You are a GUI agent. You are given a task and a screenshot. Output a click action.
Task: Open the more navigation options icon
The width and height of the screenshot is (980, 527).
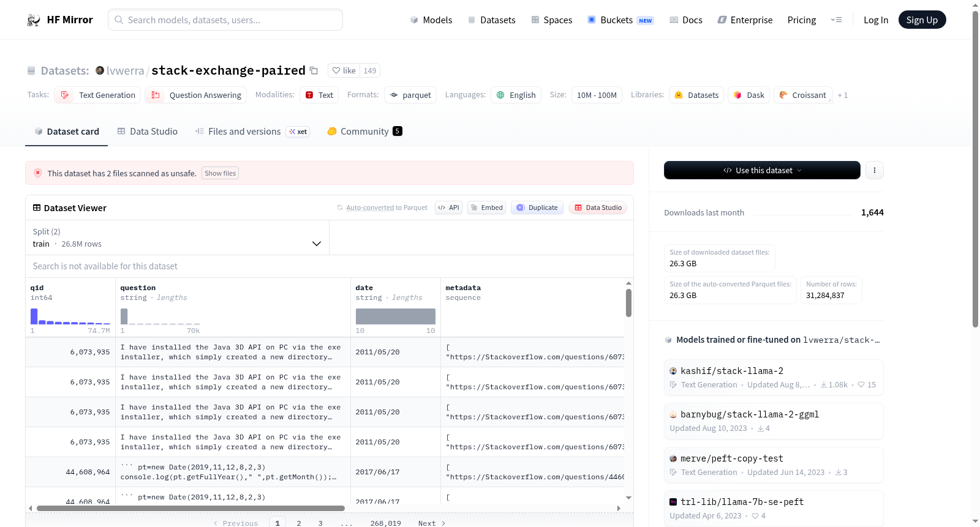click(836, 20)
